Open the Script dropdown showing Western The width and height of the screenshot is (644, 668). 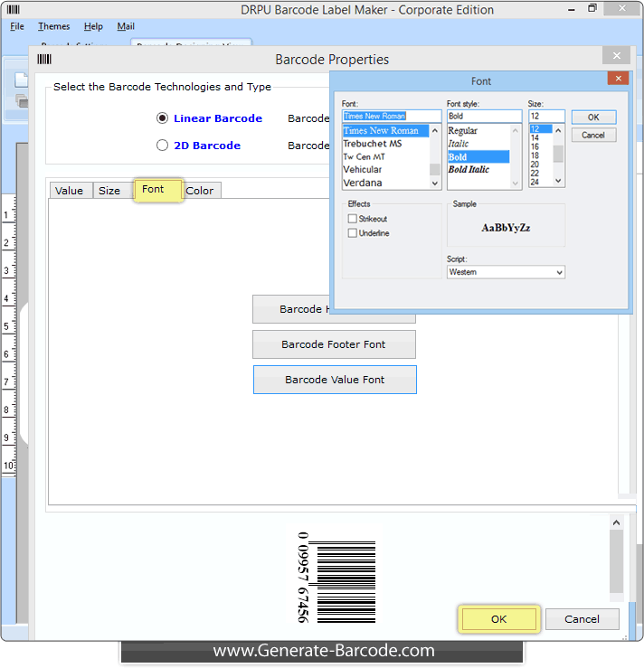[506, 272]
